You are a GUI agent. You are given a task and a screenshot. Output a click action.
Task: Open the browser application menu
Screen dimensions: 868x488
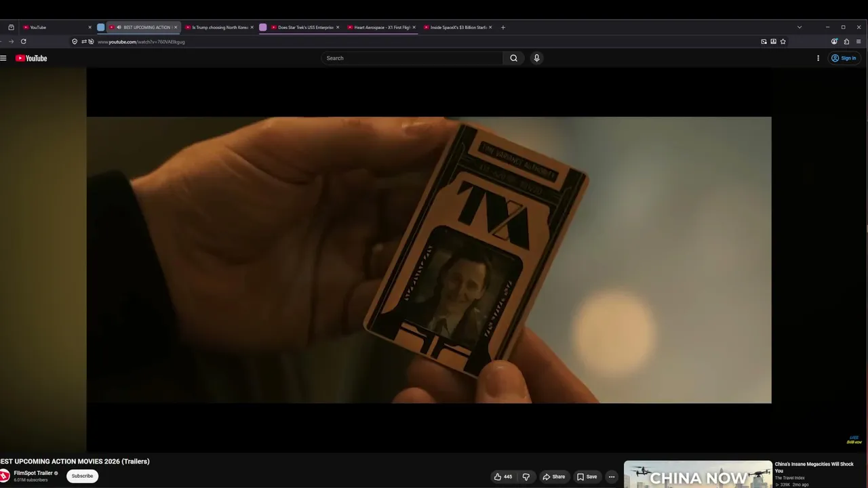point(859,41)
